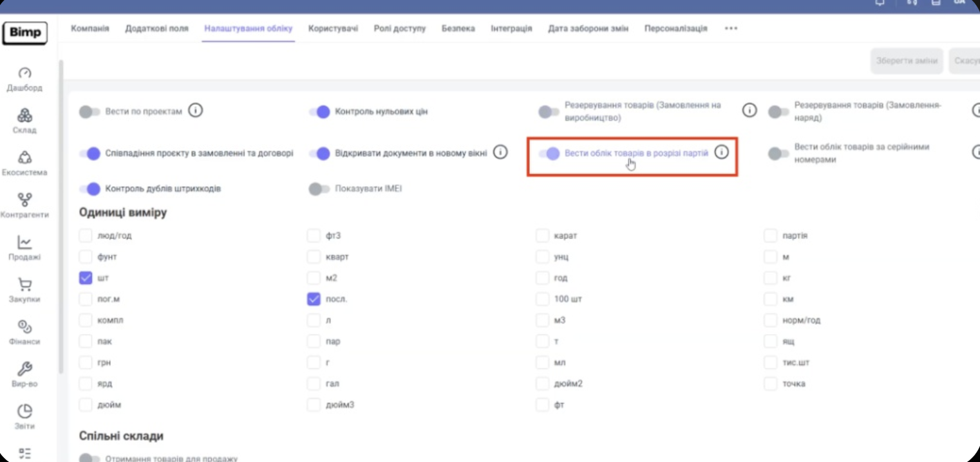Open the Фінанси finance section
The image size is (980, 462).
[24, 328]
